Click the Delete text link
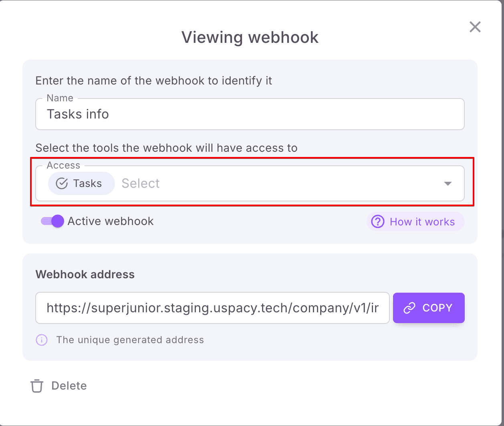This screenshot has height=426, width=504. coord(69,386)
